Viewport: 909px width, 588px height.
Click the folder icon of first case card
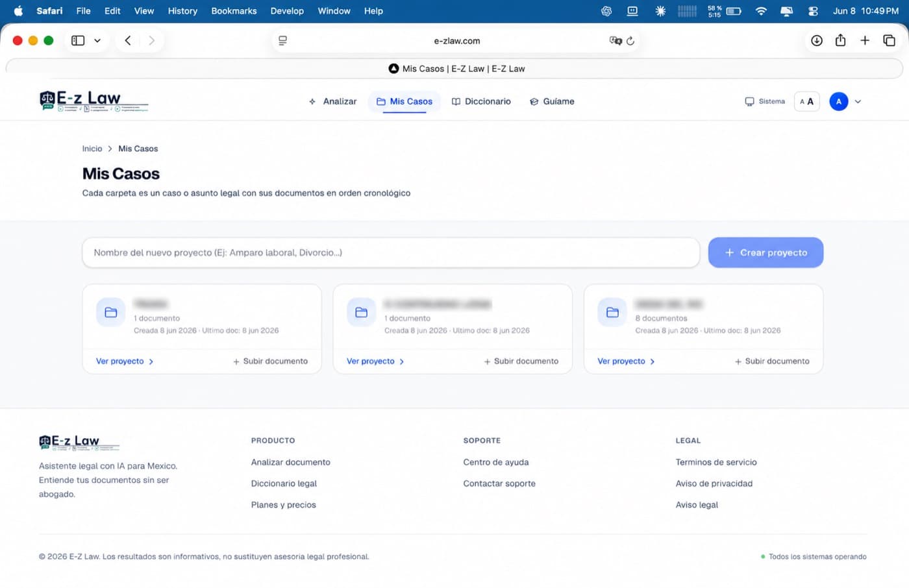click(x=111, y=312)
